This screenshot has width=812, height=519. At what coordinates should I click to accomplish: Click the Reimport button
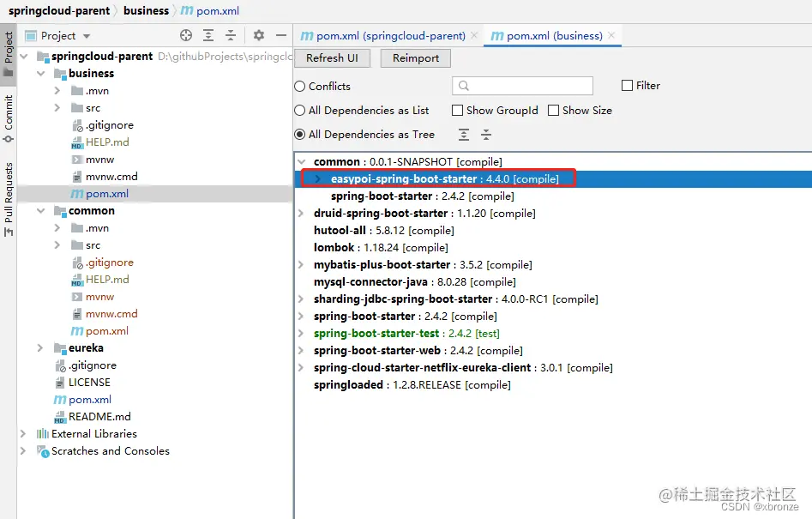415,58
